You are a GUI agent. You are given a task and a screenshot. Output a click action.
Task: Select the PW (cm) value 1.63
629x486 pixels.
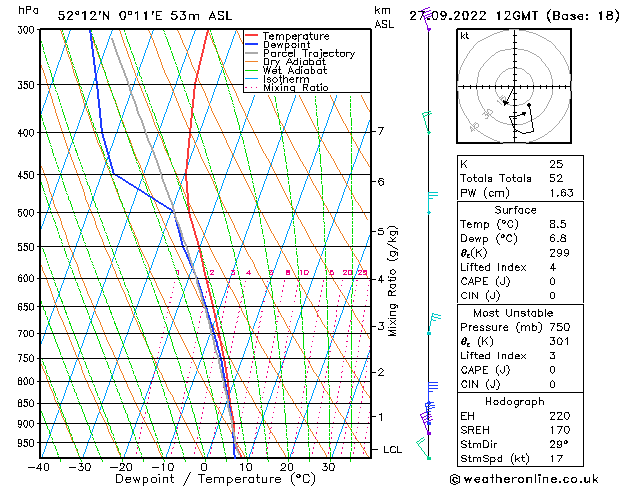562,193
